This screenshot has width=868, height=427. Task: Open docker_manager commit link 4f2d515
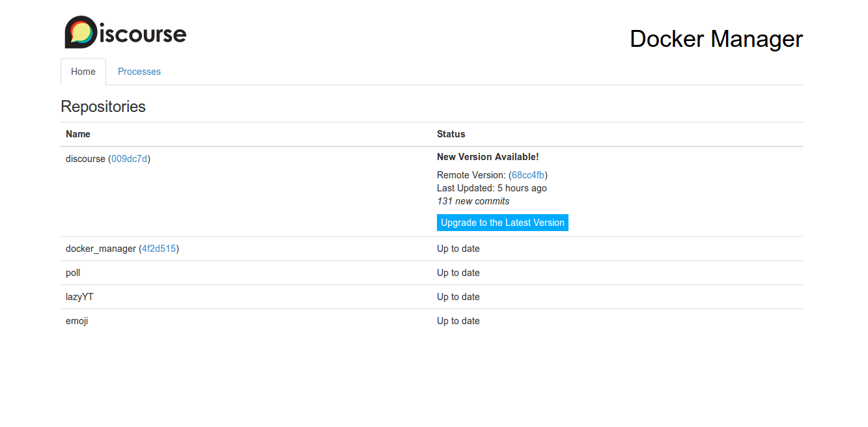(159, 249)
